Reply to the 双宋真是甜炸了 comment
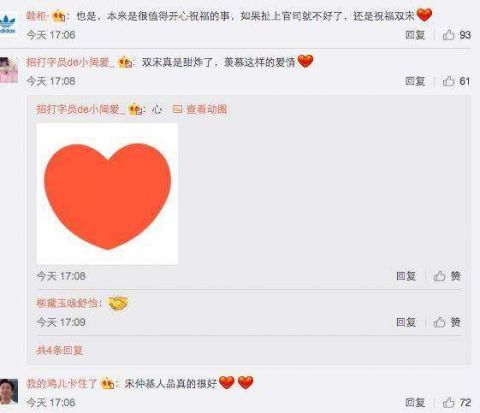 pos(415,81)
